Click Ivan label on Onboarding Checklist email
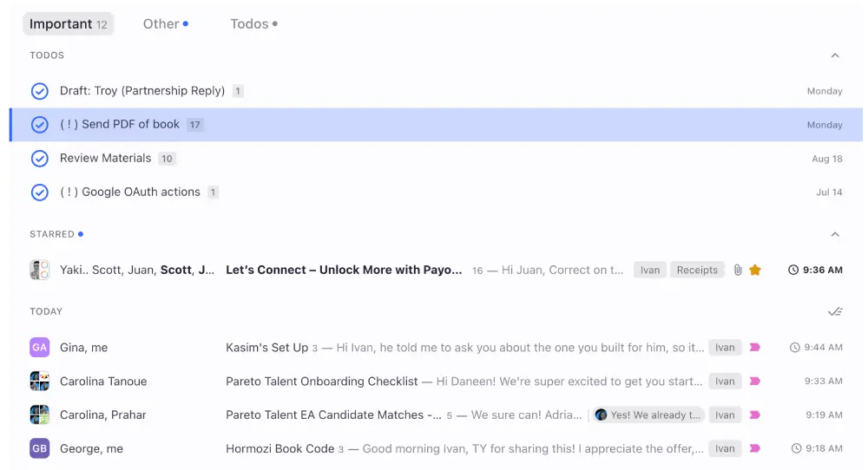Viewport: 868px width, 470px height. (x=725, y=381)
